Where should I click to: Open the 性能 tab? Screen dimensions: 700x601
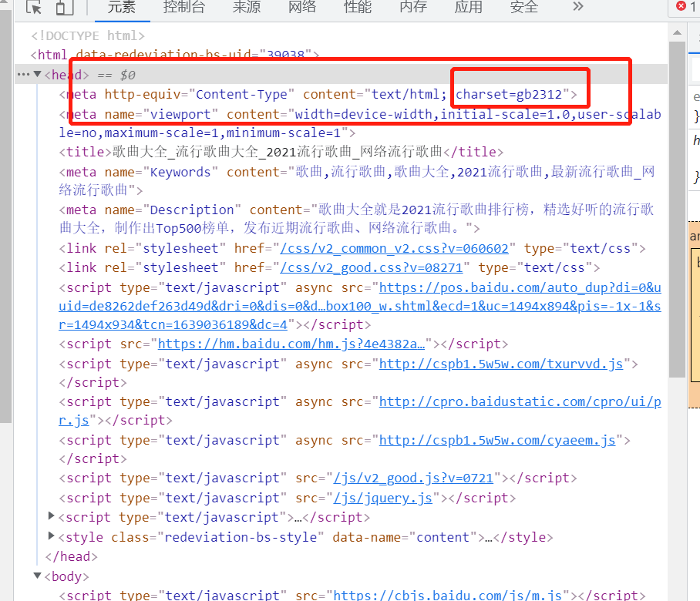tap(357, 7)
